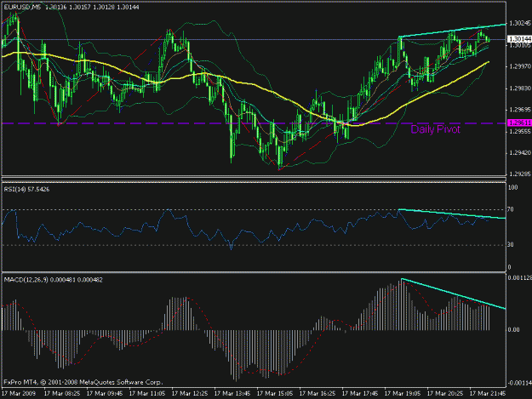Select the Daily Pivot label text
This screenshot has width=532, height=399.
click(x=435, y=129)
